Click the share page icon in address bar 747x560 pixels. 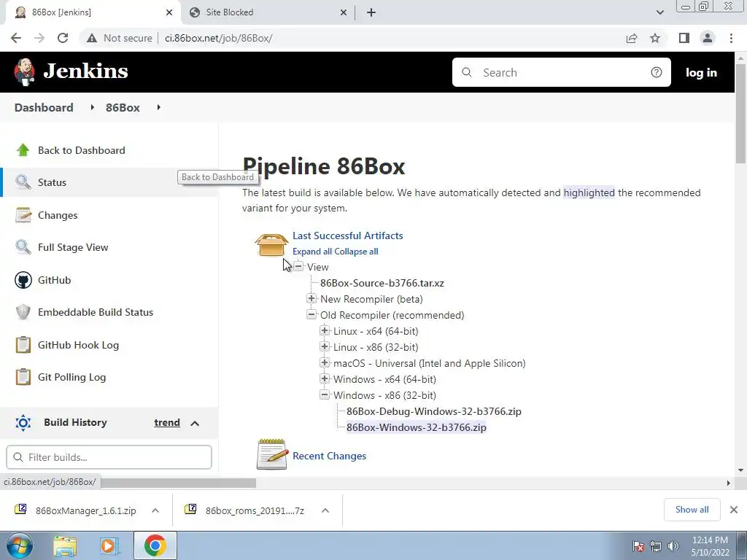click(x=632, y=38)
